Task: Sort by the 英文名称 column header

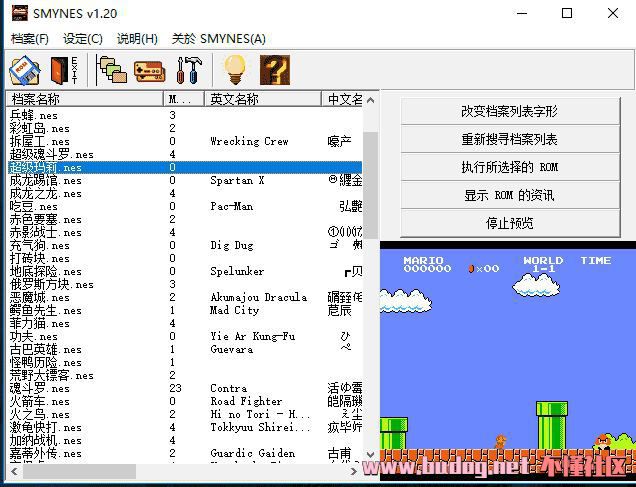Action: (263, 99)
